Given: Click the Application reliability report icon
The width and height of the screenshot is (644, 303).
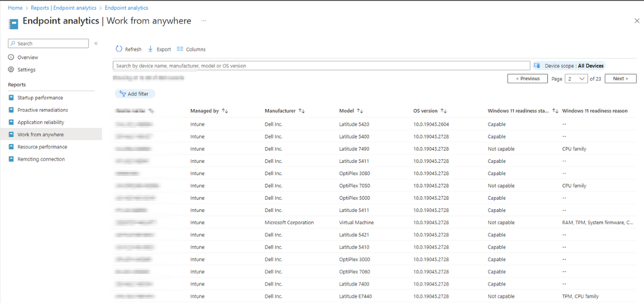Looking at the screenshot, I should point(11,123).
